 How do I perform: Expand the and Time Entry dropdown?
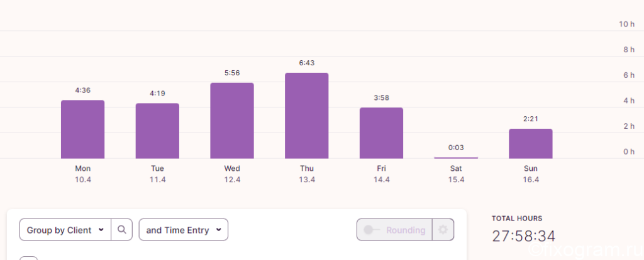click(x=184, y=230)
